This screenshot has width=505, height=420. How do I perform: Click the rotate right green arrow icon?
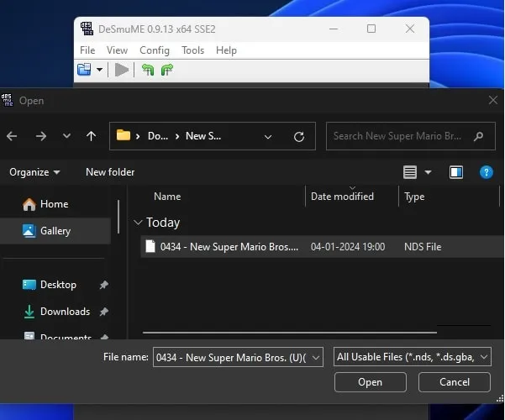(167, 70)
